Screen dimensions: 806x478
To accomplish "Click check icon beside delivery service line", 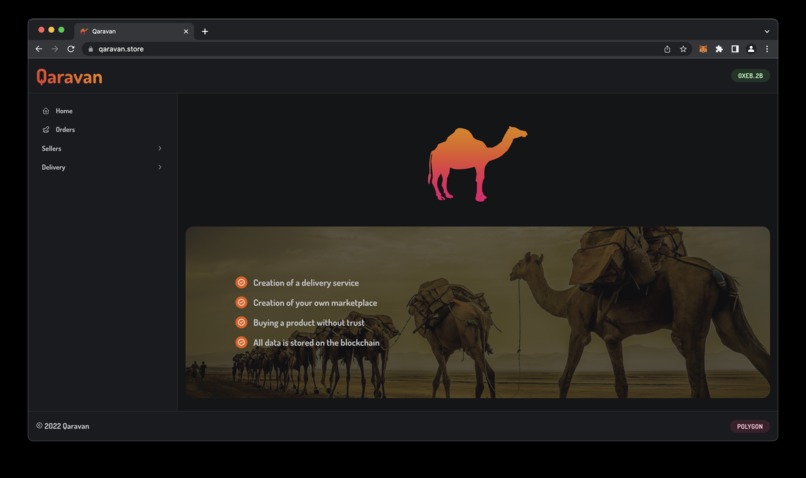I will tap(241, 283).
